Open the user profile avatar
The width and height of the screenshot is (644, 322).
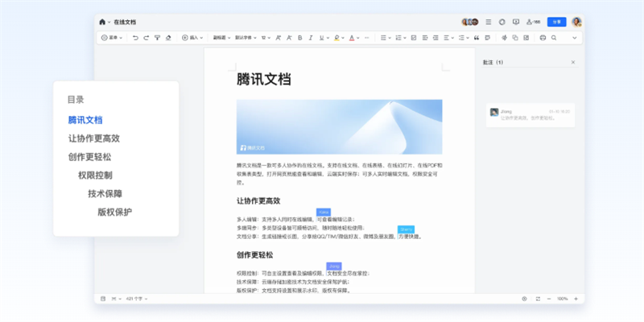click(x=576, y=23)
